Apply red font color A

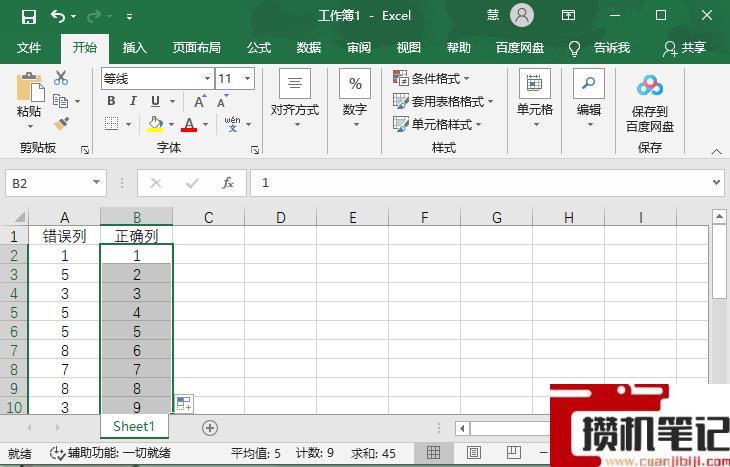[189, 124]
